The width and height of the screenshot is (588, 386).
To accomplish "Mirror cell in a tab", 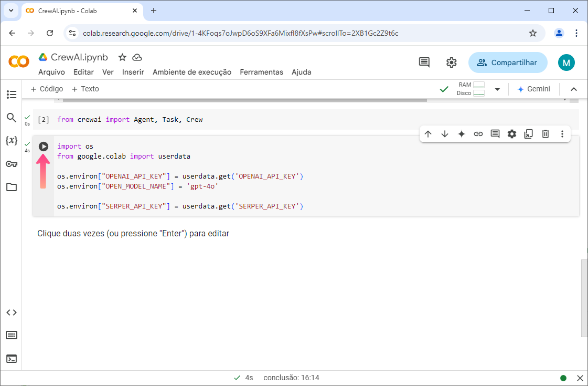I will pos(528,134).
